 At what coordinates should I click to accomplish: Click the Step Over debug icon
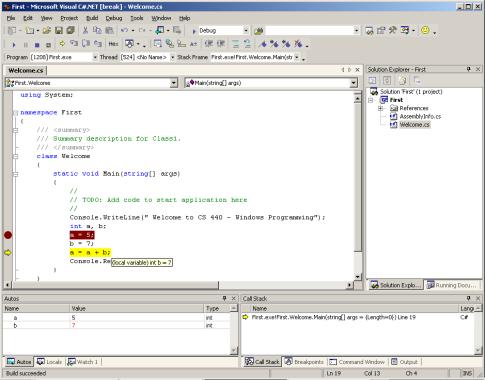point(86,44)
